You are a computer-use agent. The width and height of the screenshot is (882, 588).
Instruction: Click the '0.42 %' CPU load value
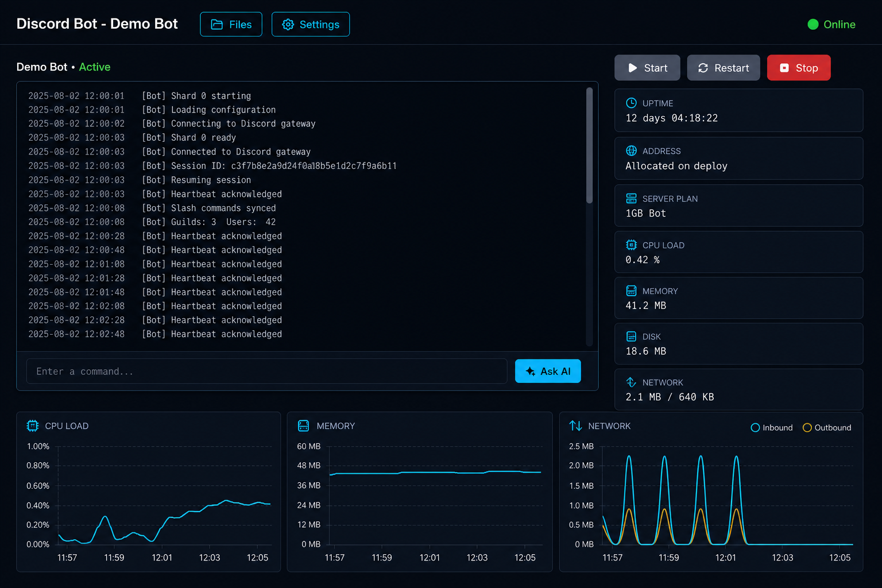[x=643, y=260]
